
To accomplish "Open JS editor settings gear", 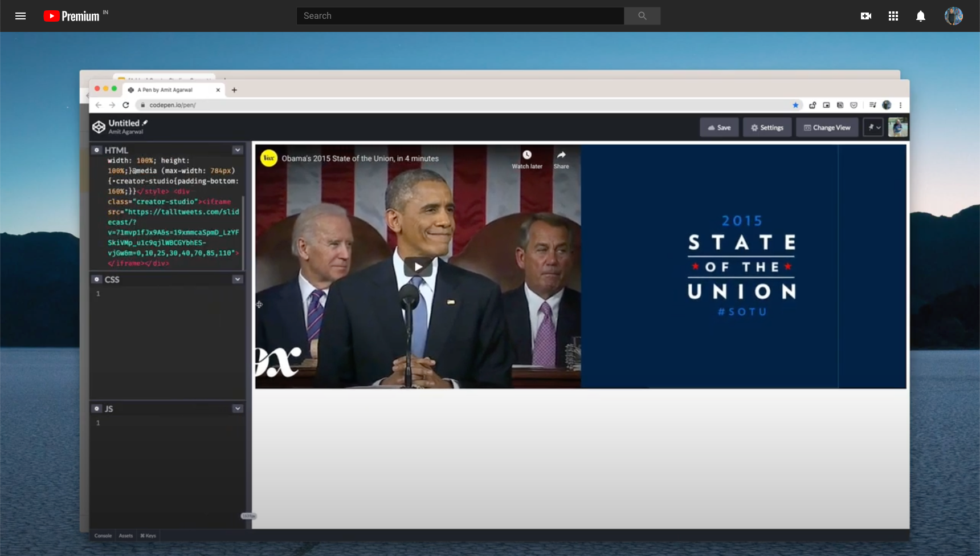I will pyautogui.click(x=97, y=409).
